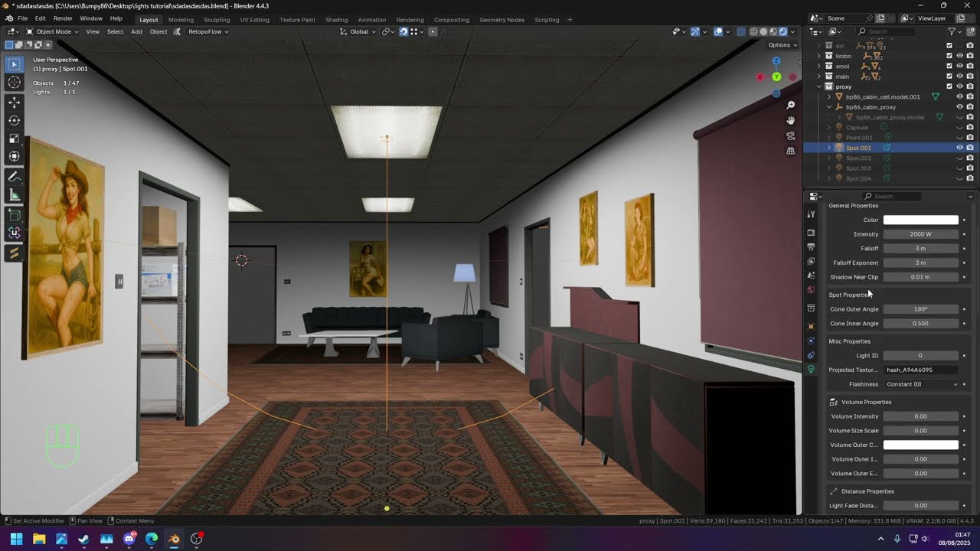Disable Spot.001 in renders camera icon
This screenshot has height=551, width=980.
[x=969, y=148]
